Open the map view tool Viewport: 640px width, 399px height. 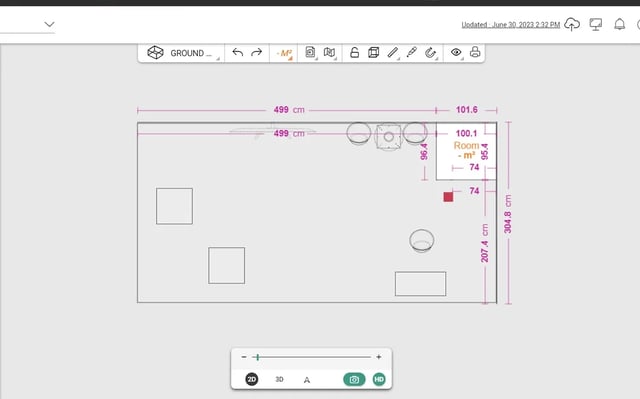[329, 53]
